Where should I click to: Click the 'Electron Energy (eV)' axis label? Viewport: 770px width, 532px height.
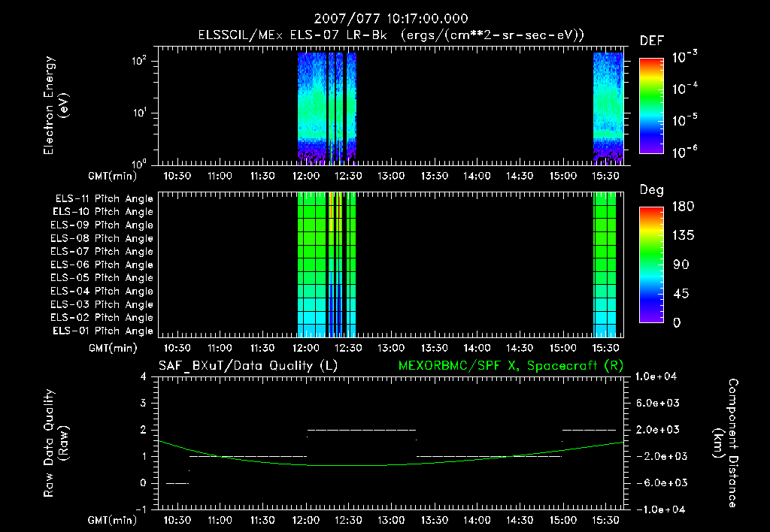56,105
